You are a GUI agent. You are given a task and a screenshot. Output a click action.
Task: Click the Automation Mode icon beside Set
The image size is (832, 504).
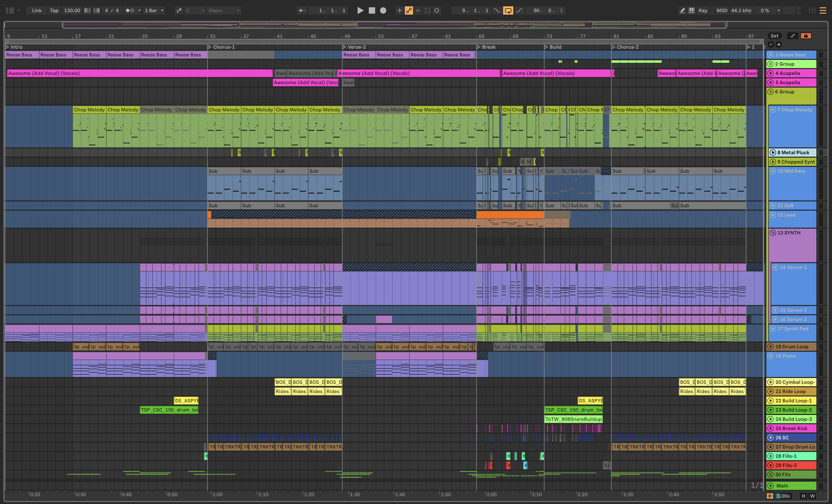793,36
